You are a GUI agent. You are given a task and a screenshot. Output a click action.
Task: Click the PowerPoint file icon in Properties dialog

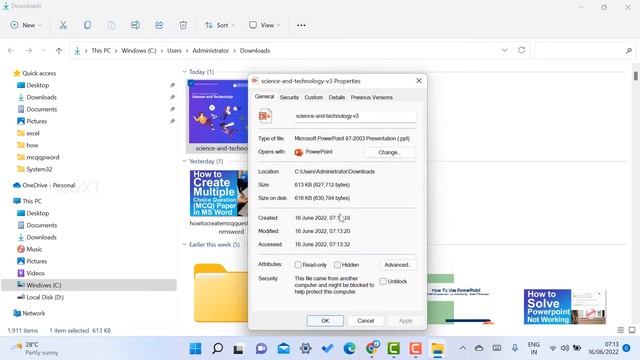265,116
